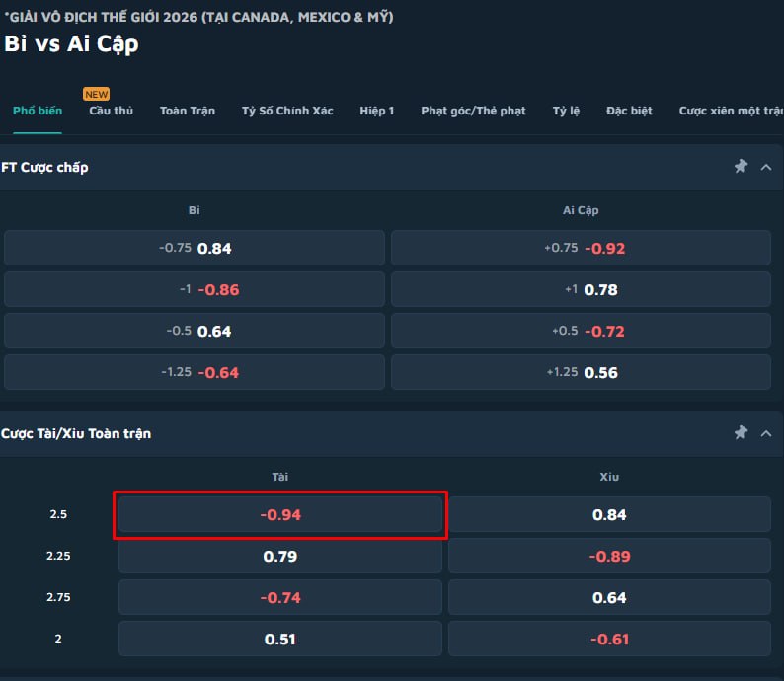Select Bỉ -0.75 odds 0.84
The width and height of the screenshot is (784, 681).
[195, 248]
